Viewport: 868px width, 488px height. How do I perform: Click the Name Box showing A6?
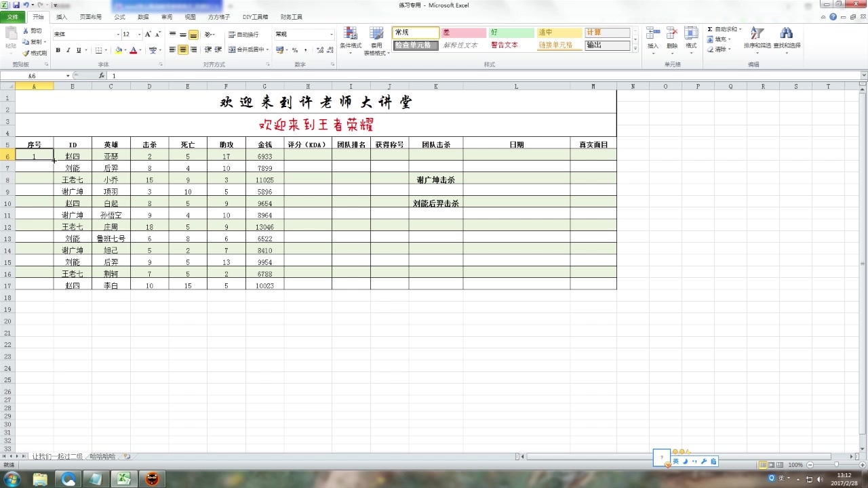tap(31, 75)
